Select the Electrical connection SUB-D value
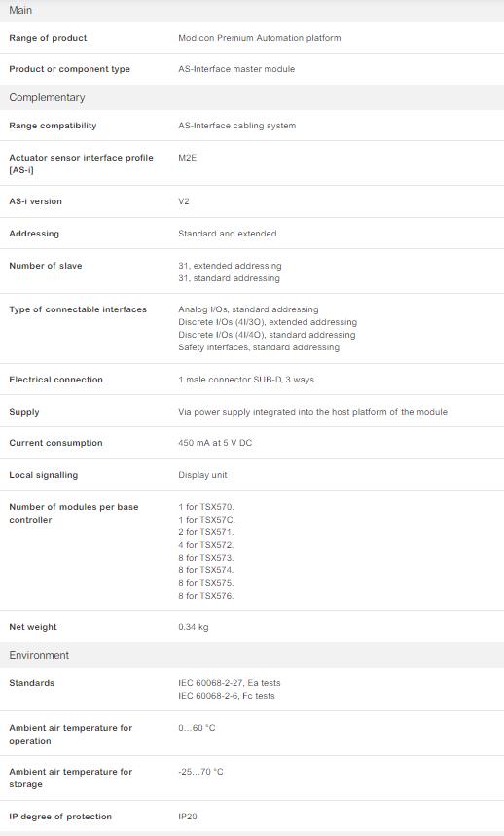This screenshot has width=504, height=836. [x=246, y=380]
